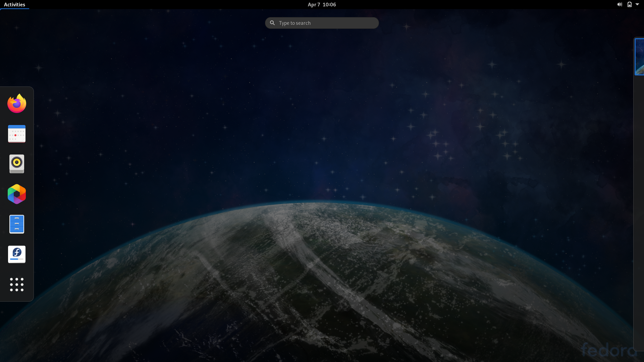Launch the Photos app from the dash
644x362 pixels.
coord(17,194)
